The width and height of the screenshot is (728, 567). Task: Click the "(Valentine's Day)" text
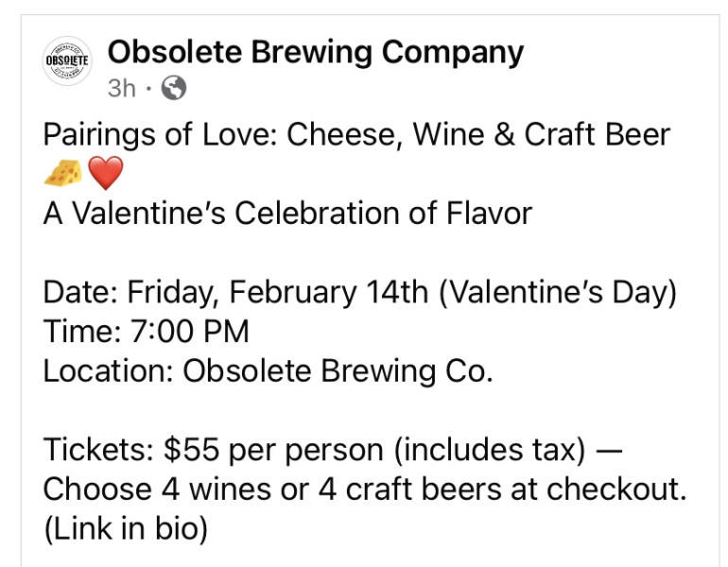click(557, 293)
